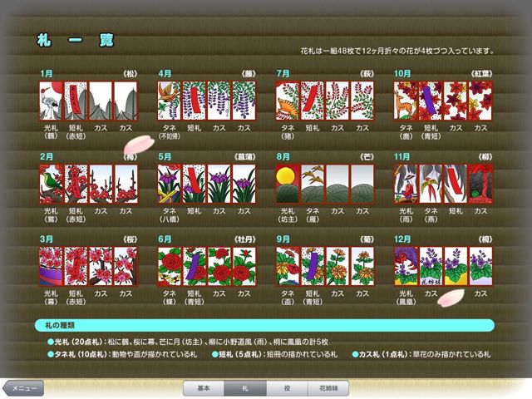
Task: Select the March curtain (幕) cherry card
Action: click(51, 266)
